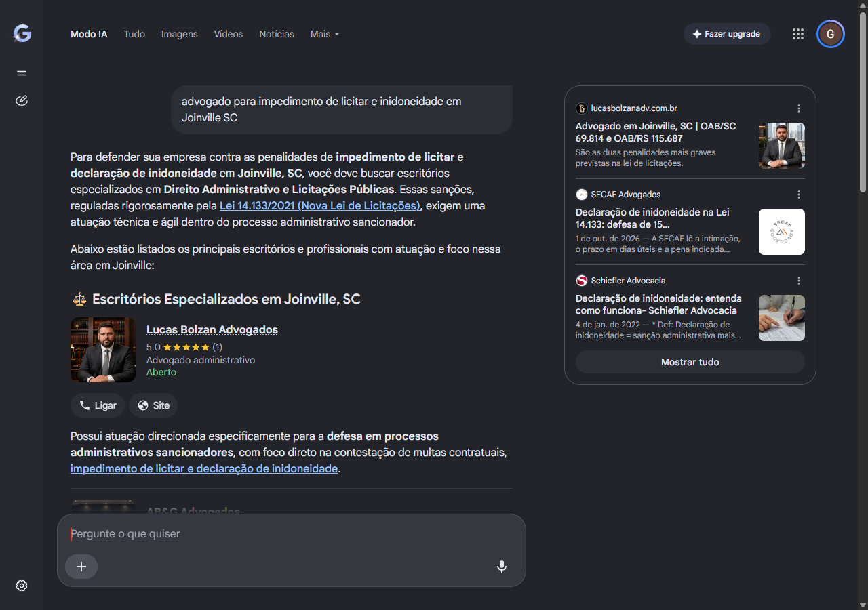Open options for SECAF Advogados result
Screen dimensions: 868x610
click(799, 195)
